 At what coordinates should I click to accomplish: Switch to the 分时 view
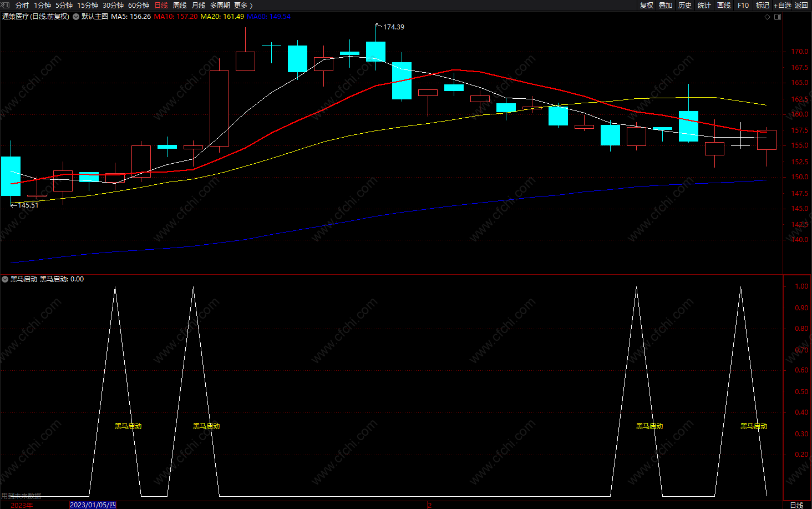pyautogui.click(x=22, y=5)
